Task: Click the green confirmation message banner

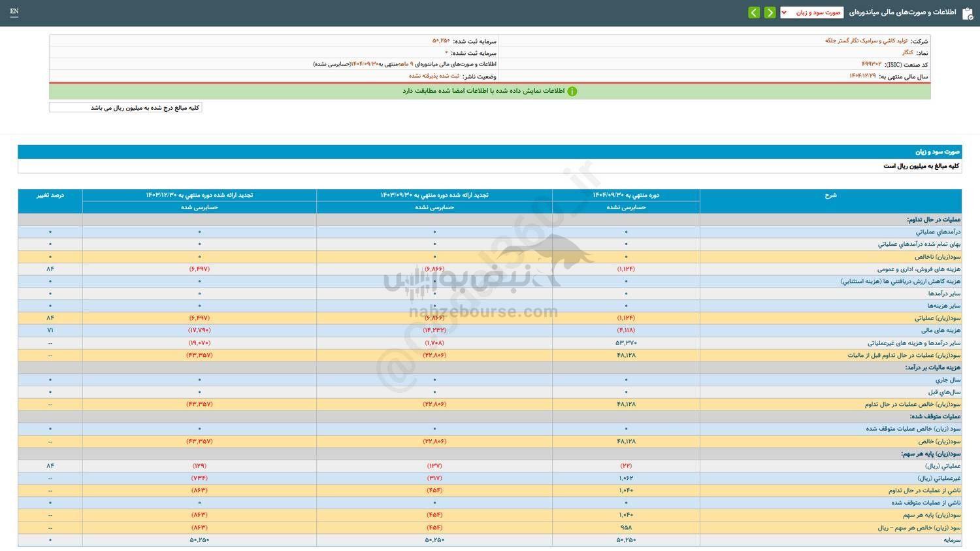Action: pyautogui.click(x=490, y=91)
